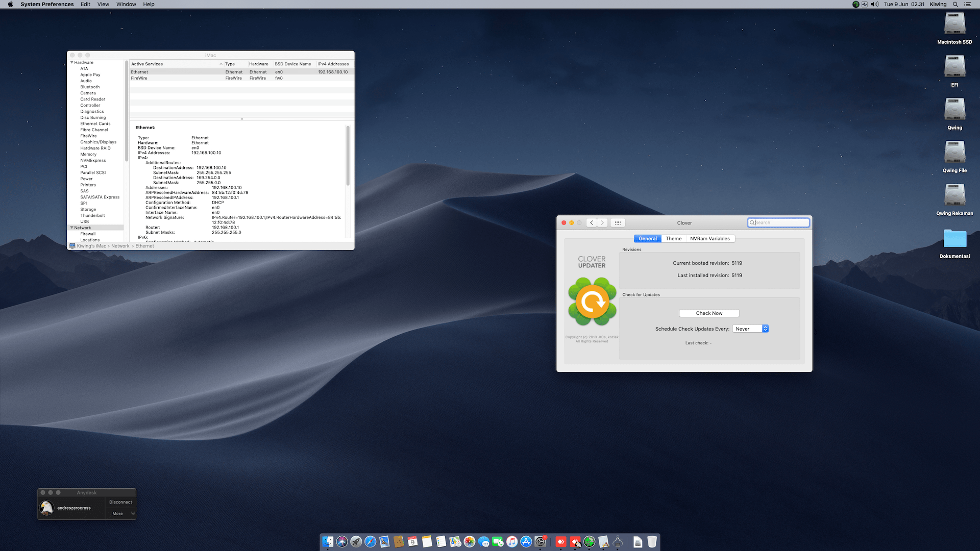The width and height of the screenshot is (980, 551).
Task: Click the Ethernet details pane scrollbar
Action: (348, 156)
